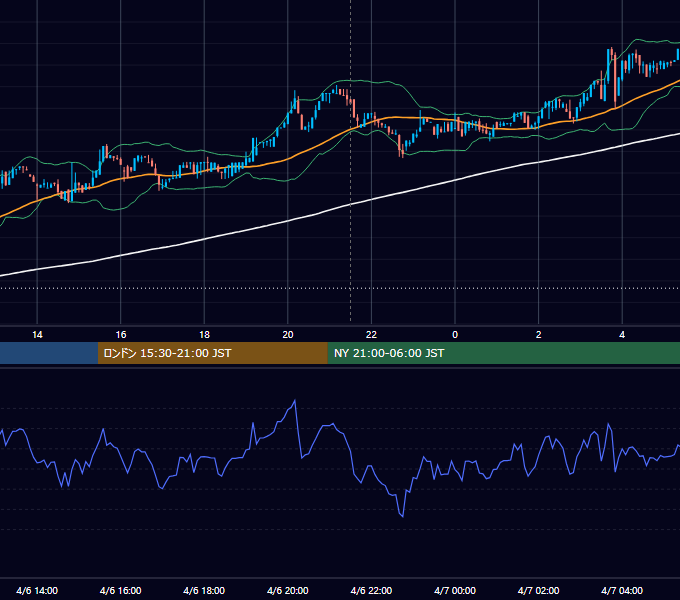
Task: Click the 4/7 00:00 date label
Action: click(x=455, y=591)
